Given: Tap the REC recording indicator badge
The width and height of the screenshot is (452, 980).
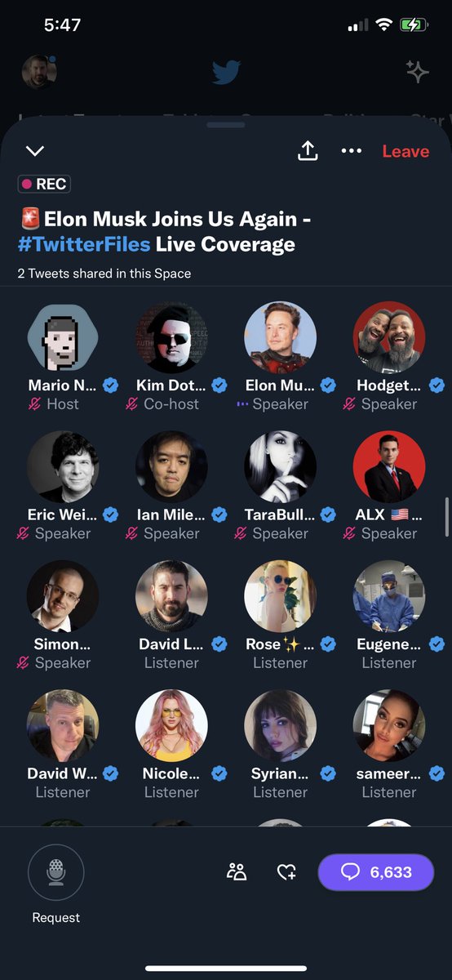Looking at the screenshot, I should (x=44, y=184).
